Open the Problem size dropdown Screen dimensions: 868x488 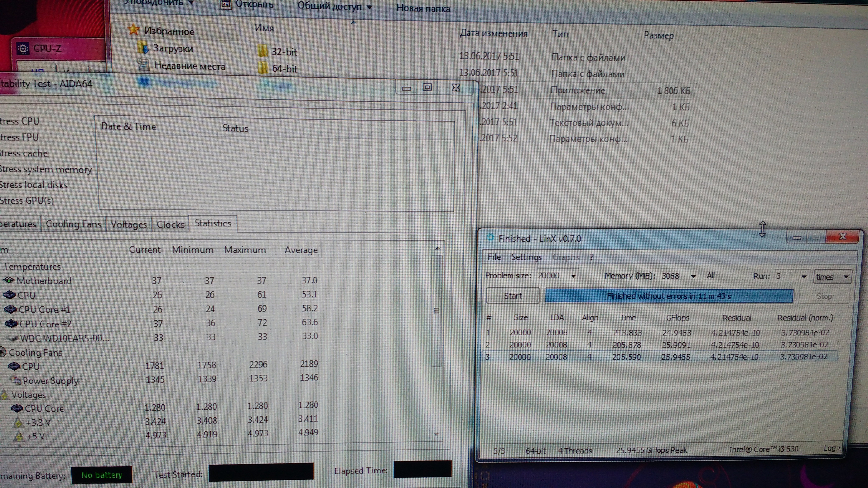tap(573, 276)
